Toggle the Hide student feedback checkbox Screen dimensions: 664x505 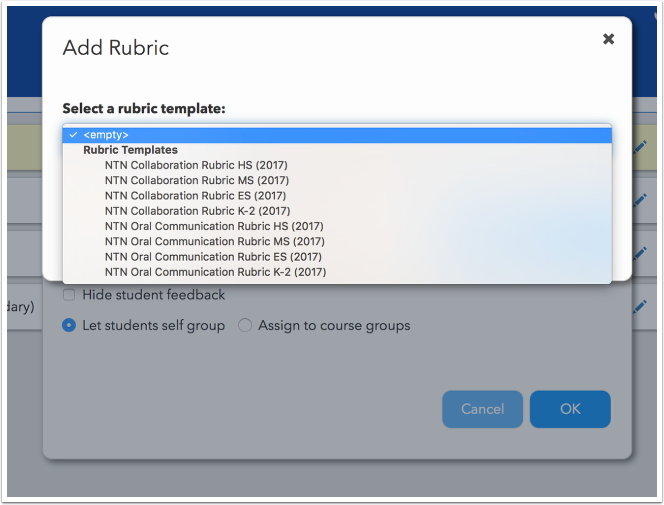coord(69,295)
